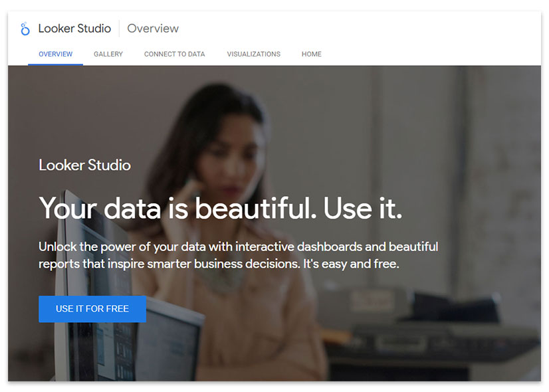
Task: Click the circular mark of the Looker logo
Action: [25, 31]
